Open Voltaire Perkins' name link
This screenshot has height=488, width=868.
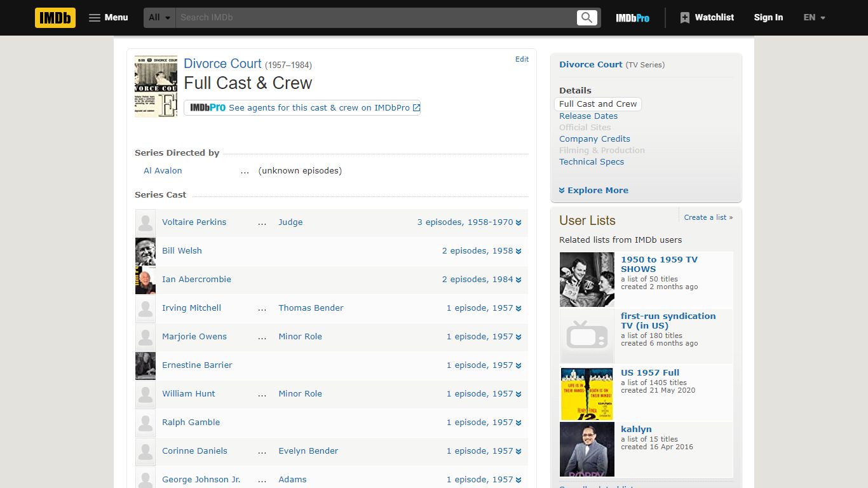[194, 222]
